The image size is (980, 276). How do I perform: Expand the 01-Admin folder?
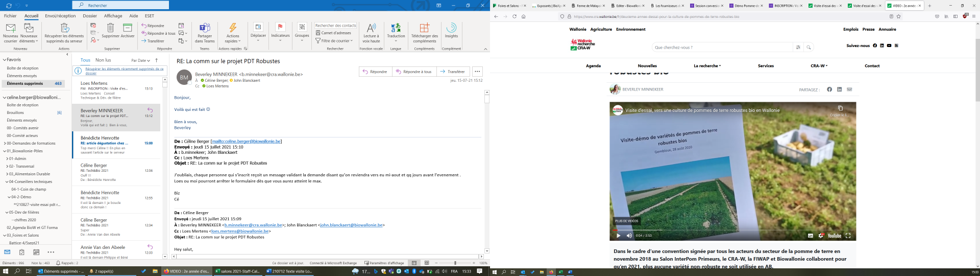7,158
